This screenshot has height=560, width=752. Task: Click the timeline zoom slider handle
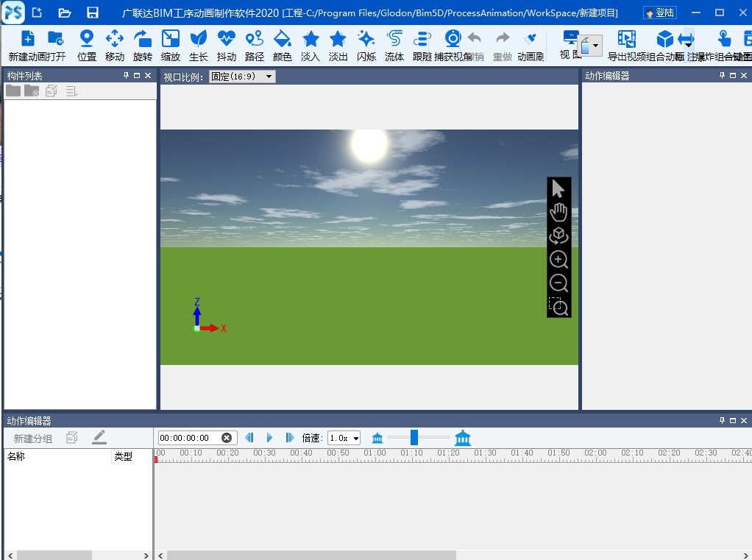pos(414,438)
